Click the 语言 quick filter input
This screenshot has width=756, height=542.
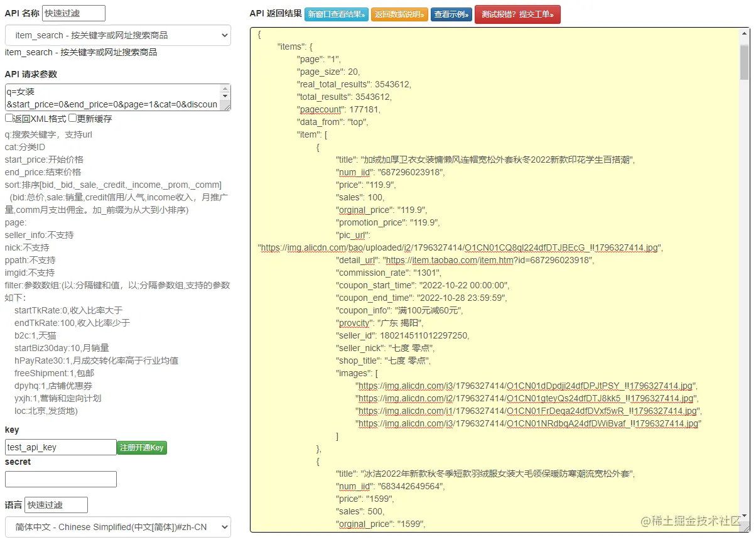(x=56, y=505)
